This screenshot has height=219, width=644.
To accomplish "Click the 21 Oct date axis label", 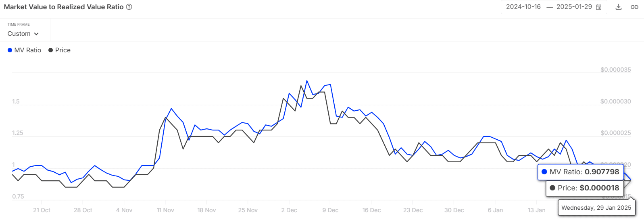I will coord(42,210).
